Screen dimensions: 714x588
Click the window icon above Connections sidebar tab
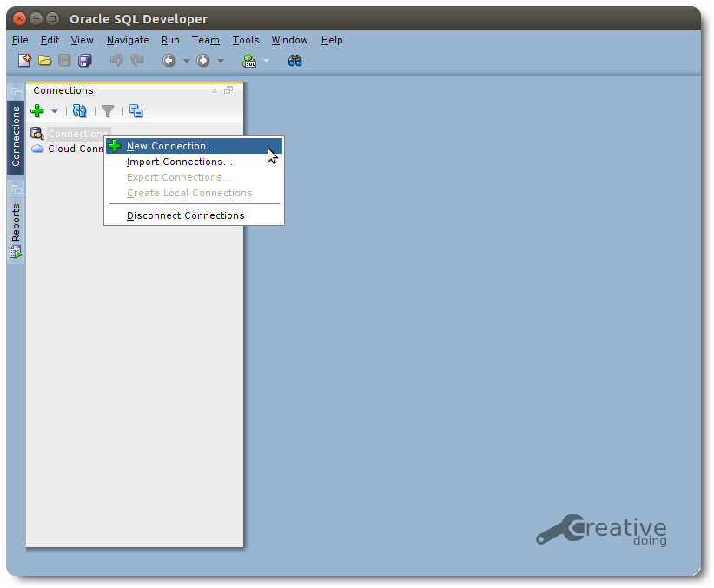[17, 92]
